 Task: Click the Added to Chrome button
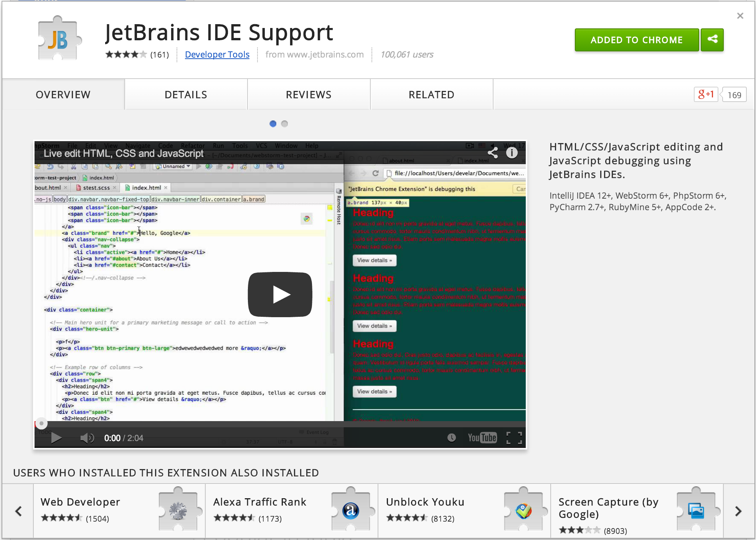tap(636, 40)
